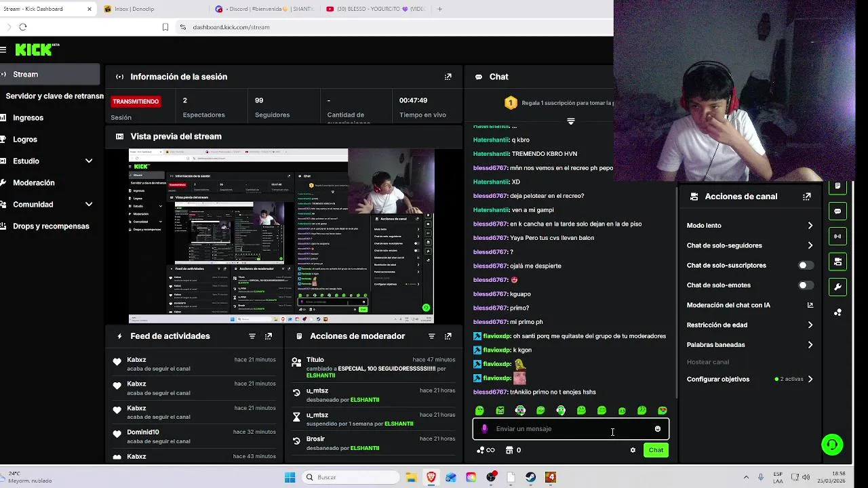
Task: Click Hatershantii next to TREMENDO KBRO HVN
Action: pyautogui.click(x=491, y=154)
